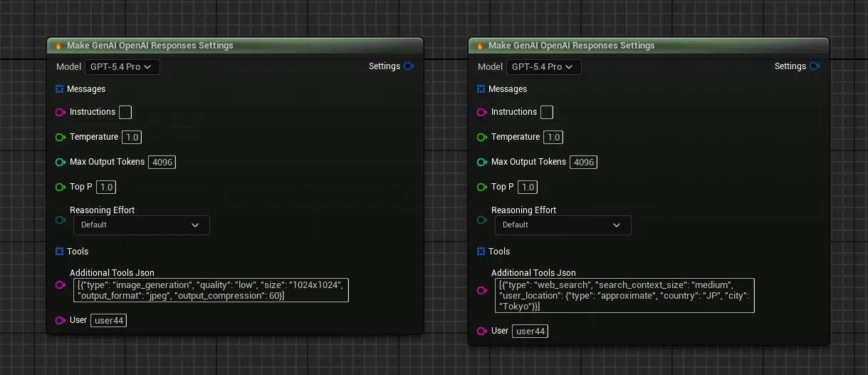Viewport: 868px width, 375px height.
Task: Click the Tools array pin on right node
Action: coord(481,252)
